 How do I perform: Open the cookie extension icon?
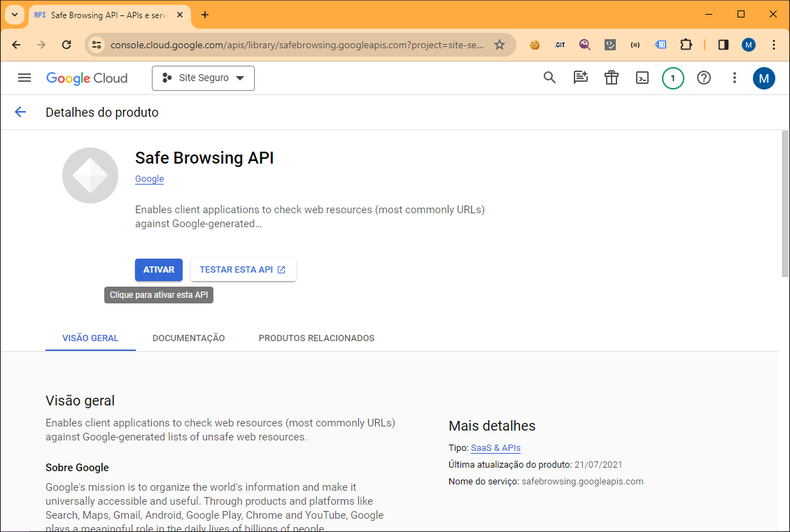[535, 45]
